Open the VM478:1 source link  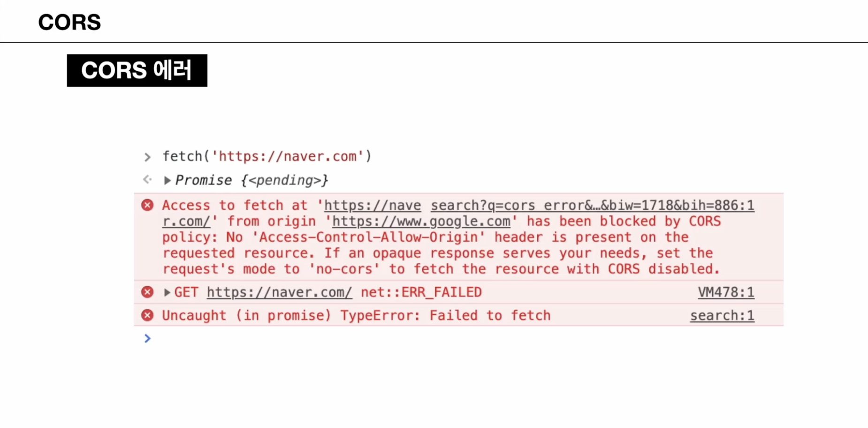point(726,292)
